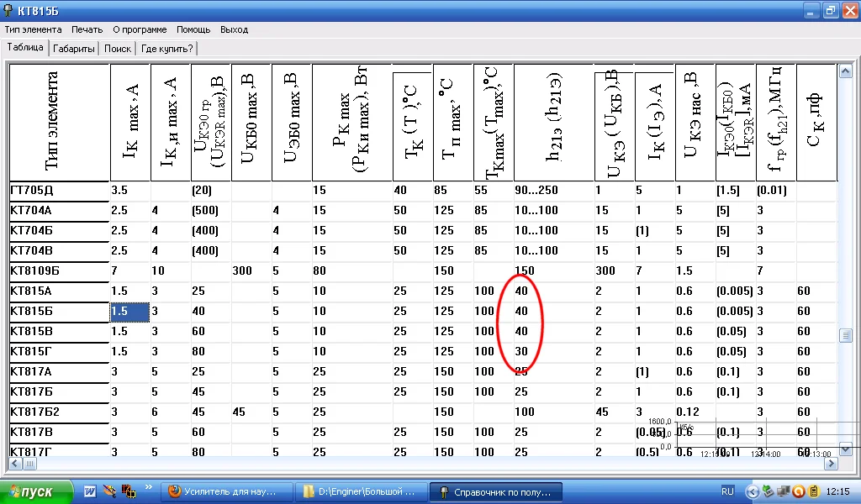The image size is (861, 504).
Task: Select the КТ817В row name
Action: click(60, 432)
